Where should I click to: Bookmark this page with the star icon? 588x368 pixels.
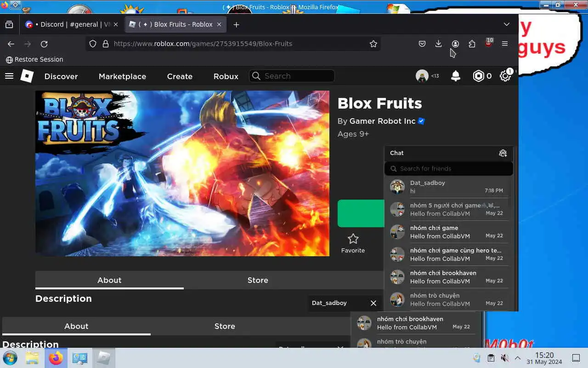[x=373, y=44]
